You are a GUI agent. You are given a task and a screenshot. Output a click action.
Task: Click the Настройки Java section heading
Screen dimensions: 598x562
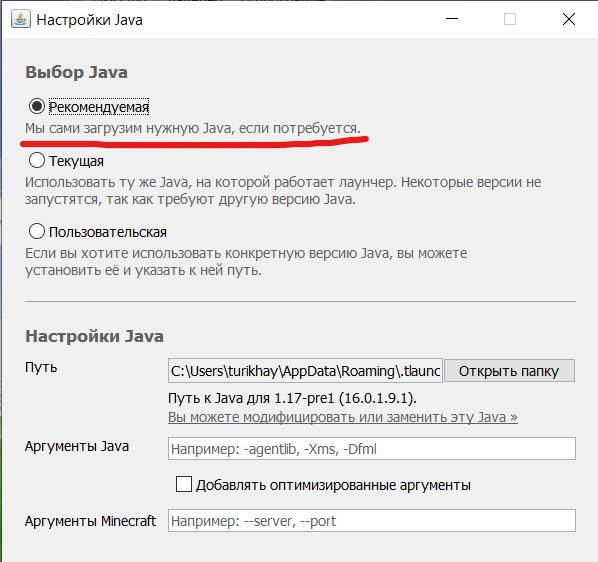click(x=94, y=336)
